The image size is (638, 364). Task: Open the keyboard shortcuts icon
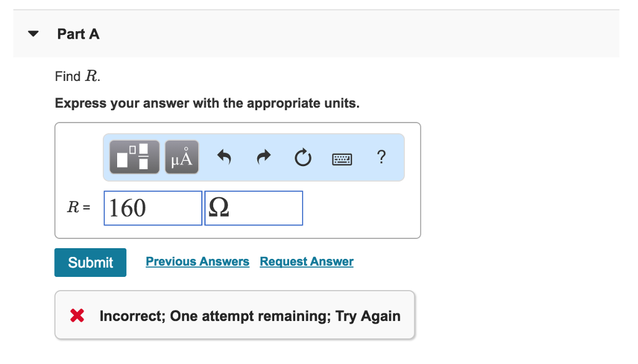click(342, 159)
